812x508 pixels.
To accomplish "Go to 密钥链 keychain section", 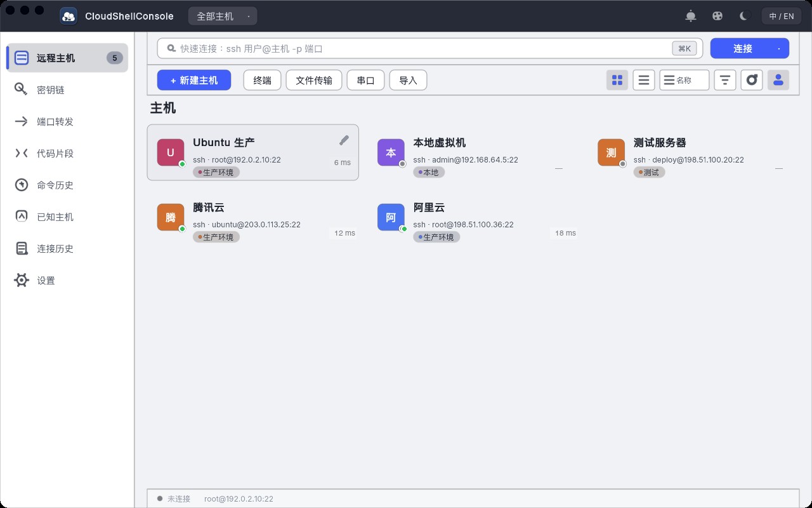I will [67, 90].
